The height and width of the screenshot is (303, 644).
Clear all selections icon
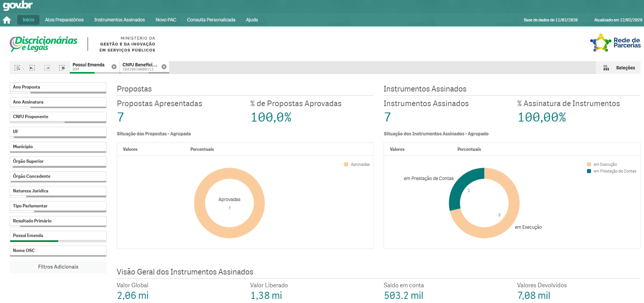coord(62,68)
